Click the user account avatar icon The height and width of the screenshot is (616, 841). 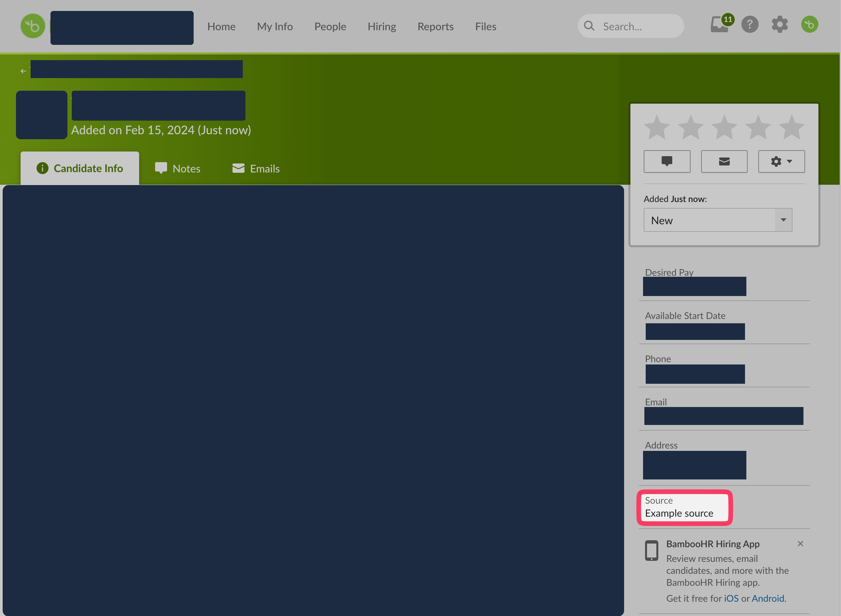click(x=809, y=25)
